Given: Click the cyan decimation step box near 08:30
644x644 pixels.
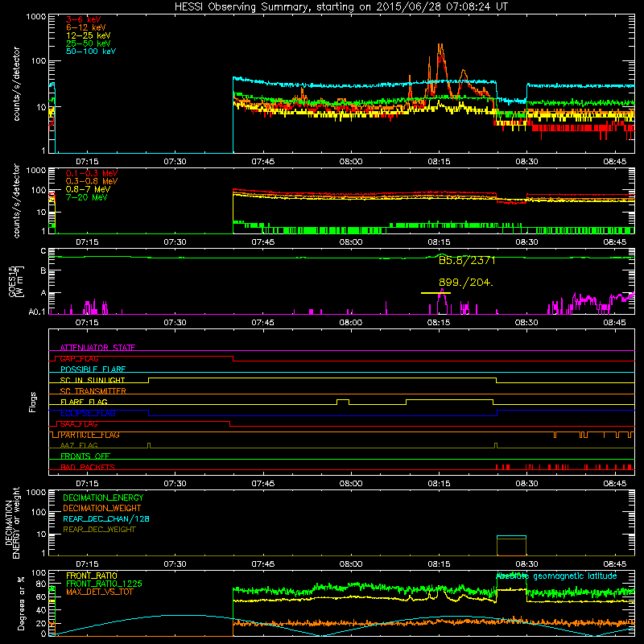Looking at the screenshot, I should (x=511, y=546).
